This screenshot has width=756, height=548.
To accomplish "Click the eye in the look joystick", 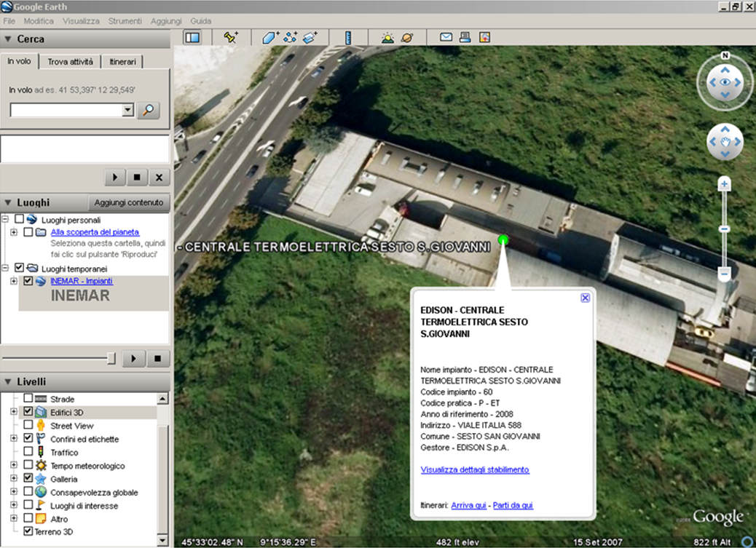I will coord(725,82).
